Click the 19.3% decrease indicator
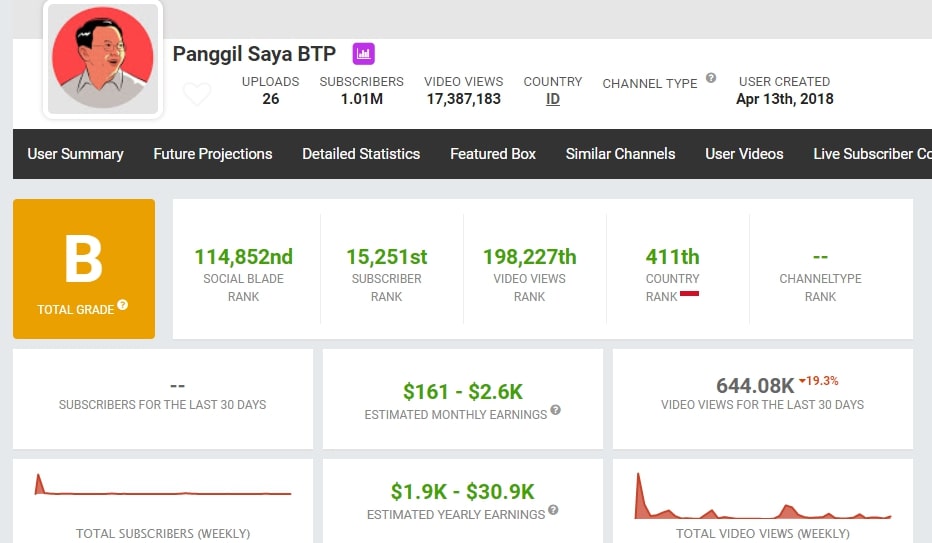 click(818, 381)
